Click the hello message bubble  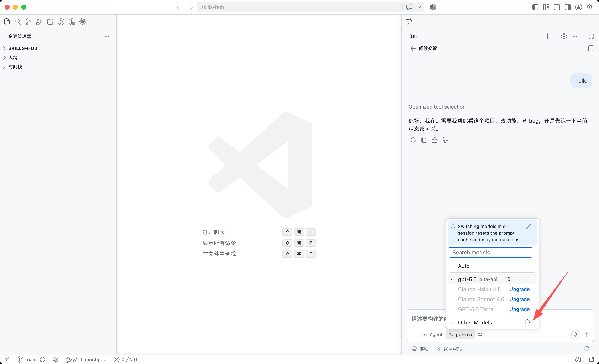click(581, 80)
